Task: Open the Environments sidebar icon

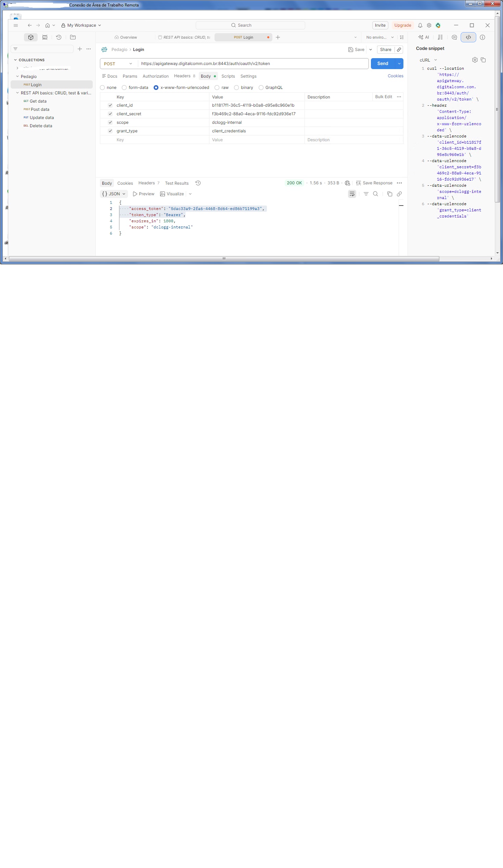Action: [45, 37]
